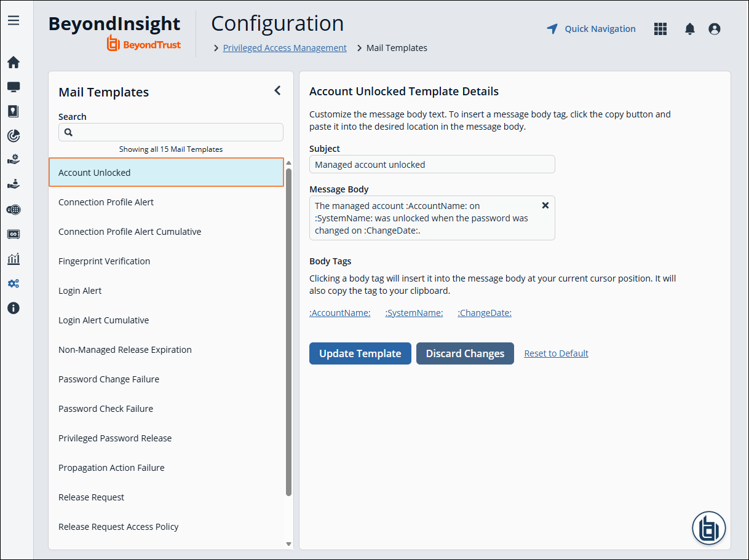Click Update Template button
The width and height of the screenshot is (749, 560).
point(360,353)
